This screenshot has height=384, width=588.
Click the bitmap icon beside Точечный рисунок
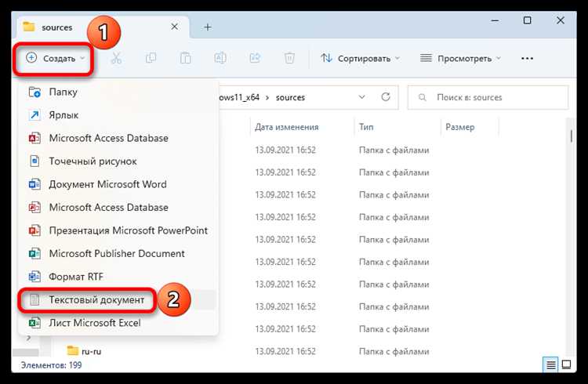click(34, 161)
